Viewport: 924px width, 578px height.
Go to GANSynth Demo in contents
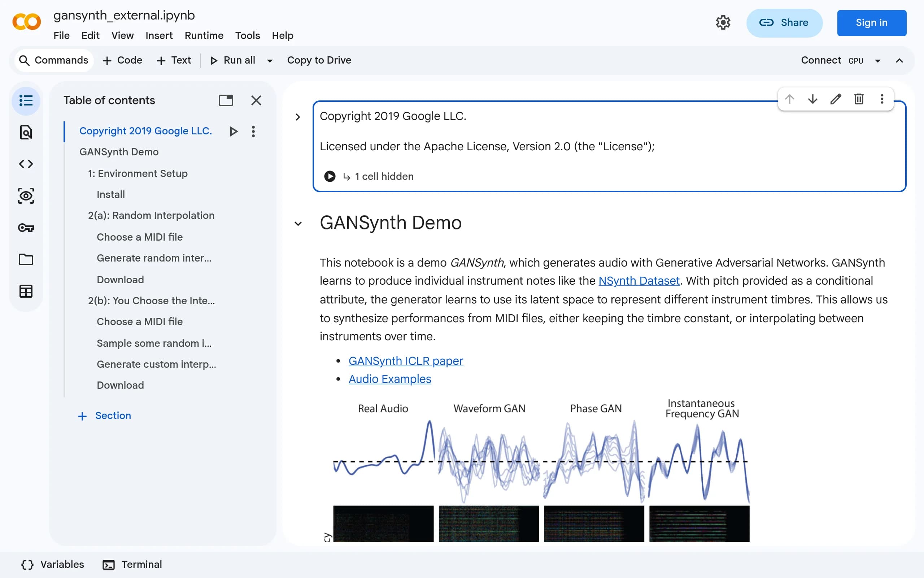[x=119, y=152]
